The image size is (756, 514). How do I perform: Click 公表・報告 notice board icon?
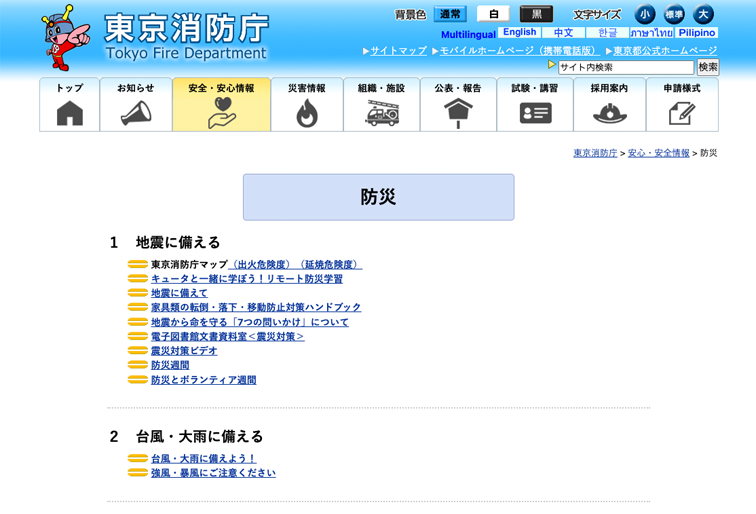point(458,113)
